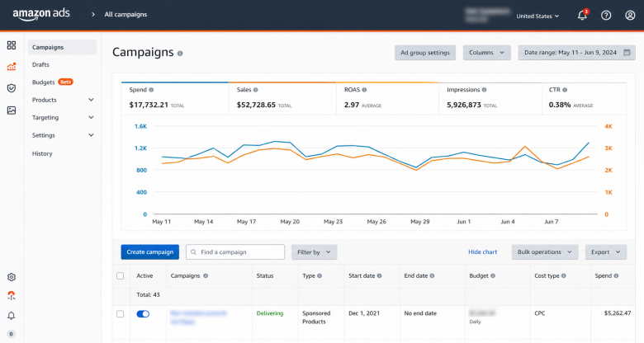Click the breadcrumb chevron before All campaigns
This screenshot has height=343, width=644.
[93, 14]
